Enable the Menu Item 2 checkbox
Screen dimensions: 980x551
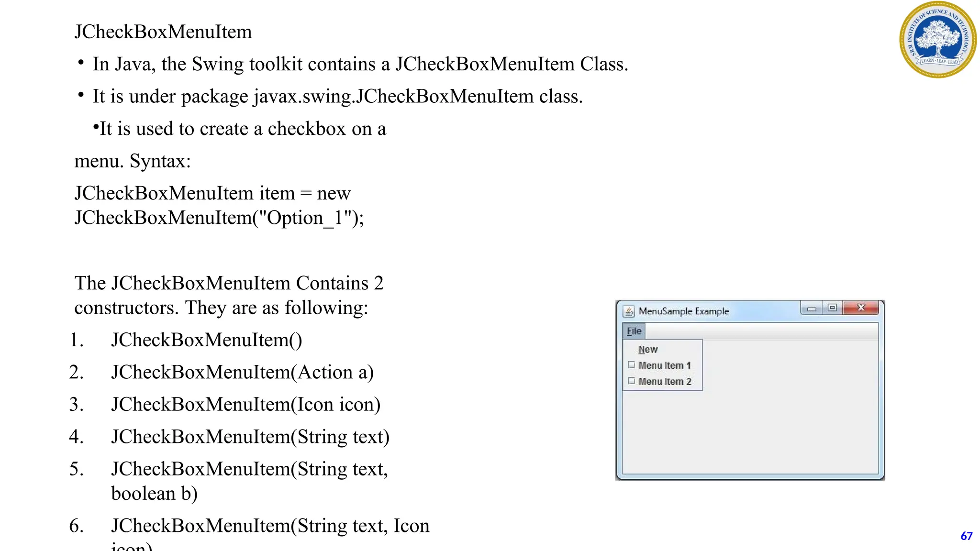[x=631, y=381]
